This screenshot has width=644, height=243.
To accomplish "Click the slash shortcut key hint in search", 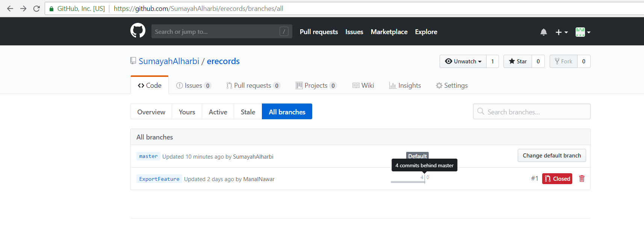I will click(284, 31).
